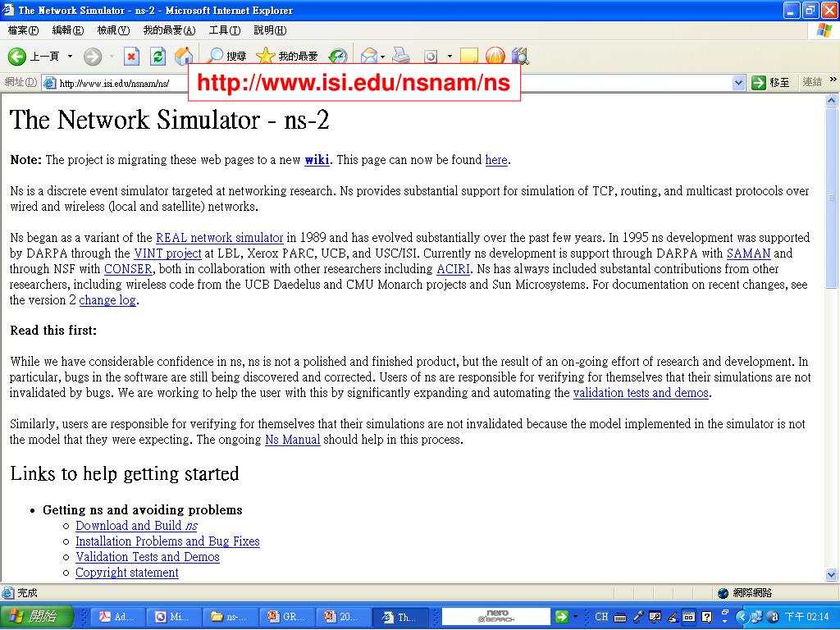
Task: Click the Research books magnifier icon
Action: tap(519, 57)
